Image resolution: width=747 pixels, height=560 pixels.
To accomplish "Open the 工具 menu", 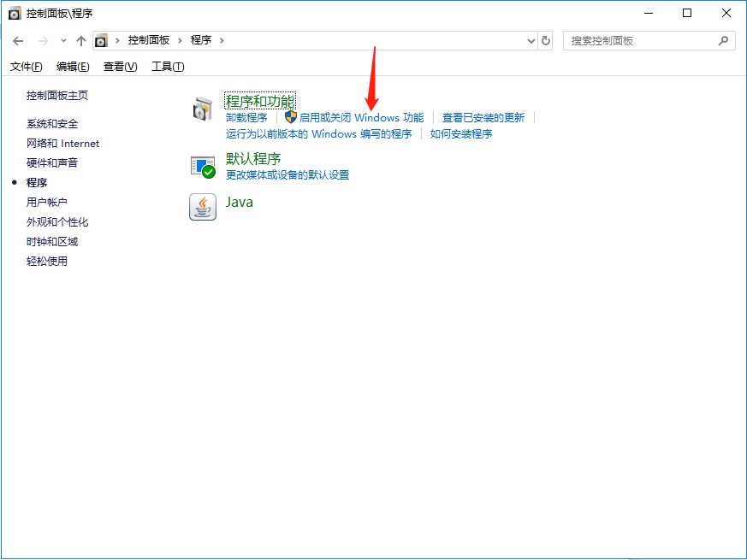I will [168, 66].
